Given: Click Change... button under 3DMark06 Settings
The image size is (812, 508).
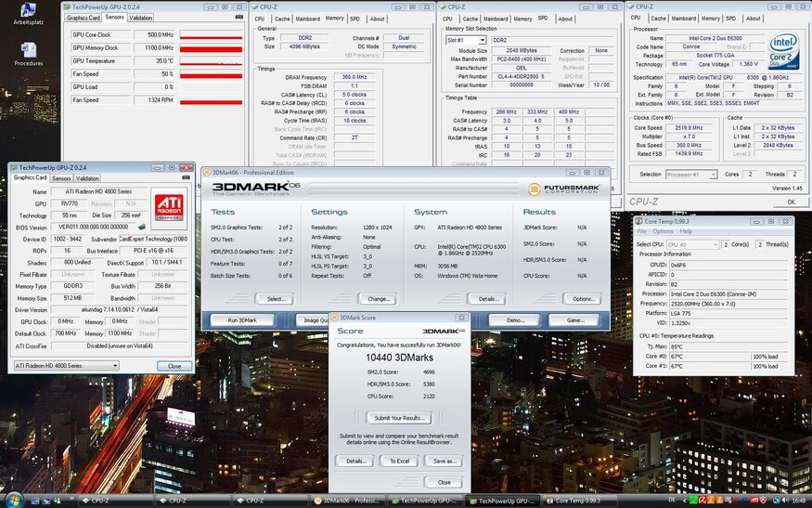Looking at the screenshot, I should click(x=378, y=299).
